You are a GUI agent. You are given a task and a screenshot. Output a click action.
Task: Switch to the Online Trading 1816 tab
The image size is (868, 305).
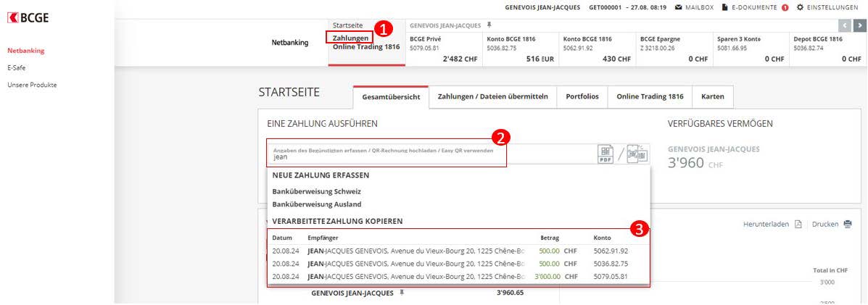click(x=650, y=97)
